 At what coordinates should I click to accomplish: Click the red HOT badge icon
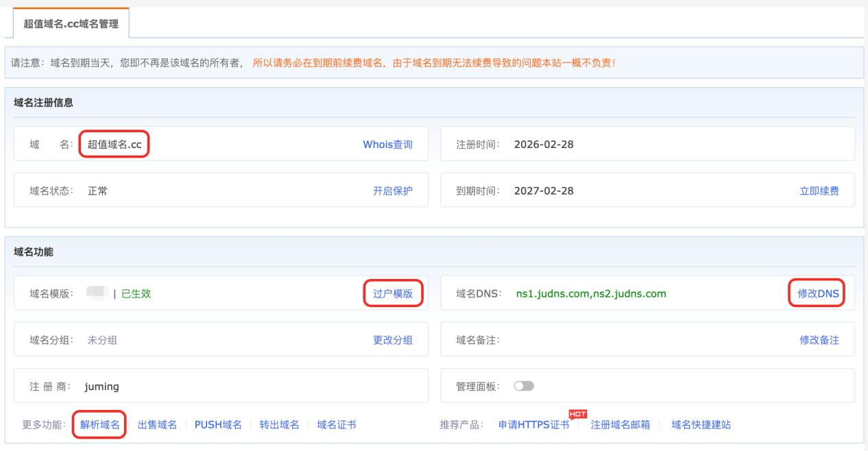point(578,414)
